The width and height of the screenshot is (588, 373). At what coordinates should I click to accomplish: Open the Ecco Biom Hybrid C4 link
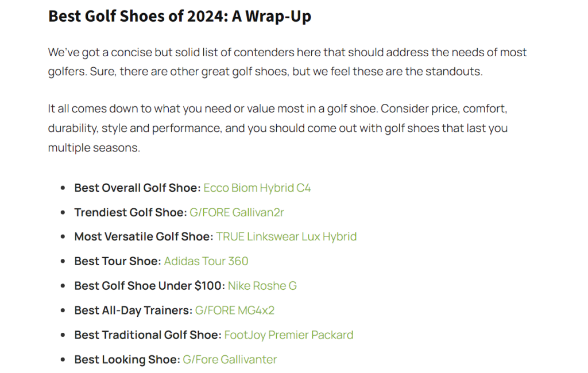pyautogui.click(x=257, y=188)
